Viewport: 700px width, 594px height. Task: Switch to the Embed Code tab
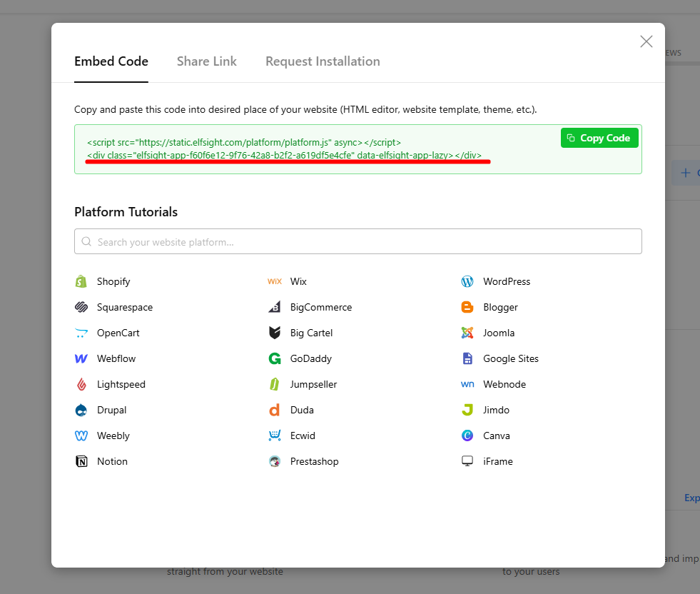point(111,61)
